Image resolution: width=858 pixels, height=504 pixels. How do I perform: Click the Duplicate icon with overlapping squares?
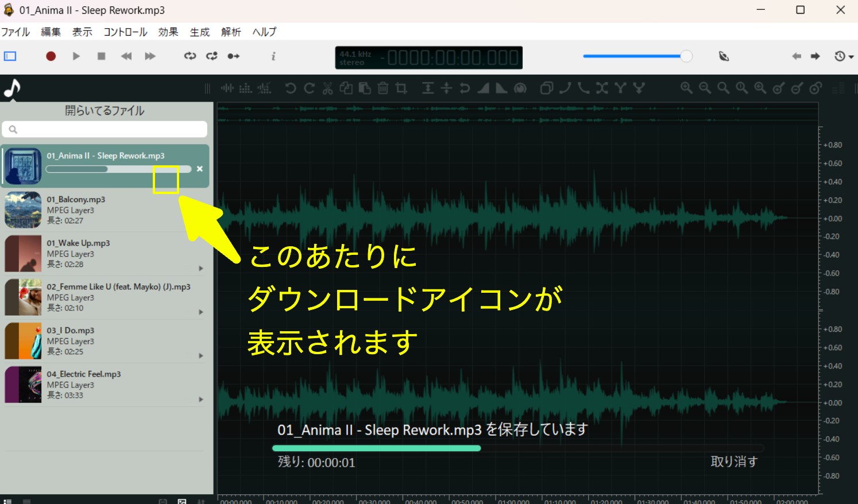547,88
